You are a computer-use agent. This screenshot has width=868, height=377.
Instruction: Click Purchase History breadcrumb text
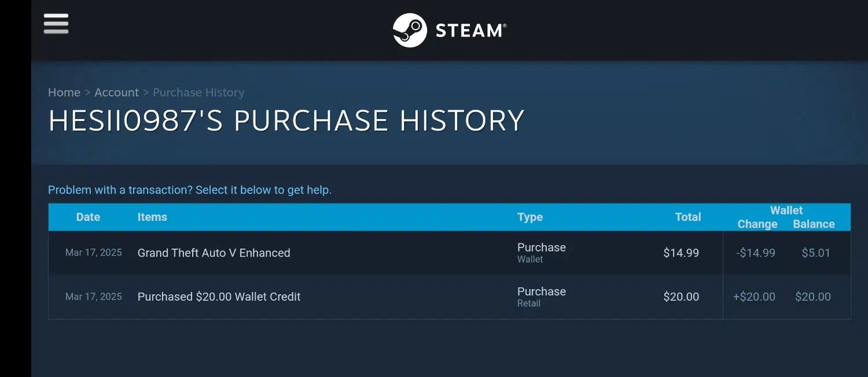point(198,93)
